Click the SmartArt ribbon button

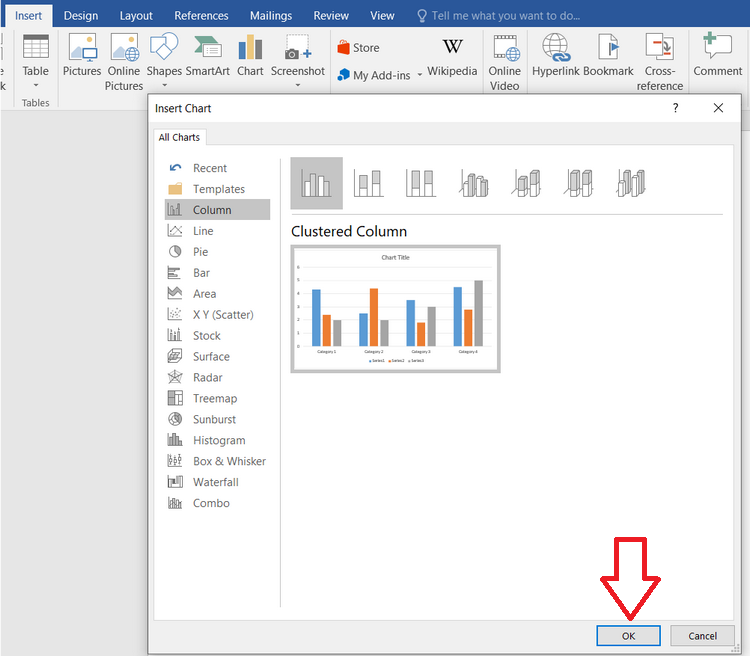click(x=208, y=56)
